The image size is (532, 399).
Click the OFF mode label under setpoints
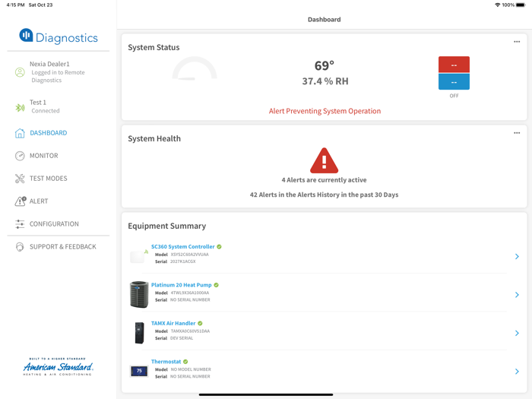(x=454, y=96)
